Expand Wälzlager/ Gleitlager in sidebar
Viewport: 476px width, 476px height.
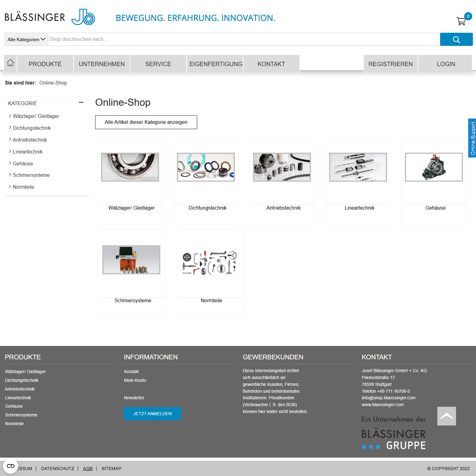(36, 116)
